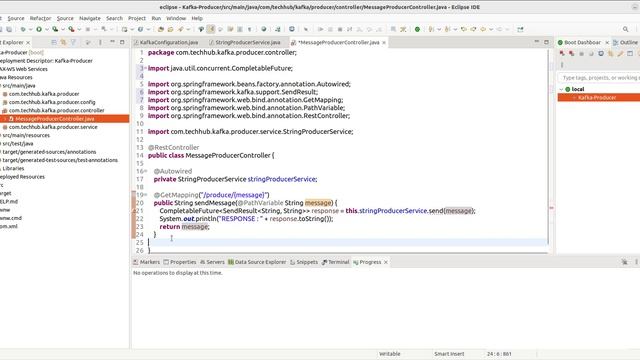Click Smart Insert in the status bar

[449, 354]
